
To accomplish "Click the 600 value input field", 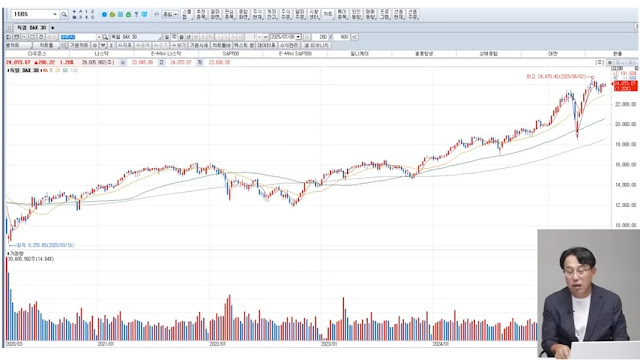I will 342,37.
